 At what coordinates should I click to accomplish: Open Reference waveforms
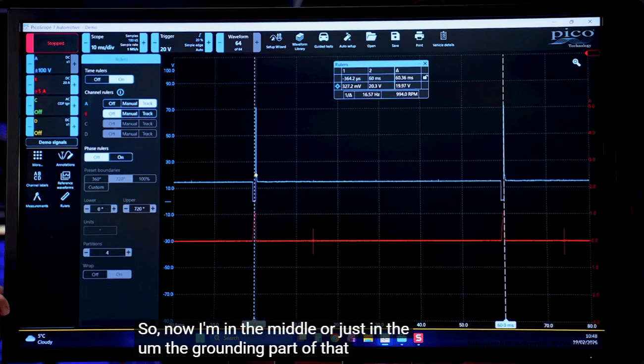[x=65, y=180]
